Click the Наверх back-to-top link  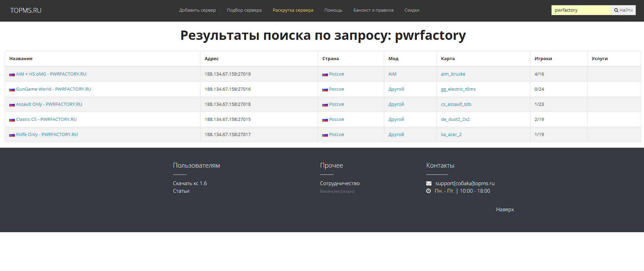click(505, 210)
